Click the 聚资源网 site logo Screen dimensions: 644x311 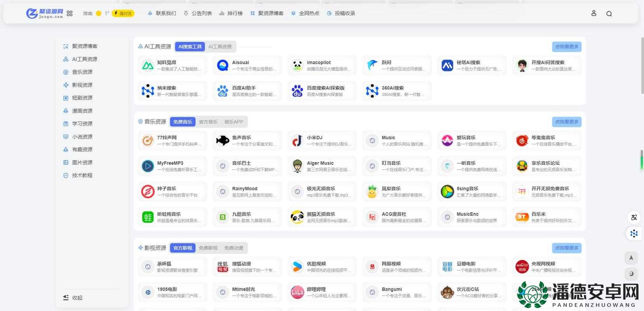tap(44, 13)
